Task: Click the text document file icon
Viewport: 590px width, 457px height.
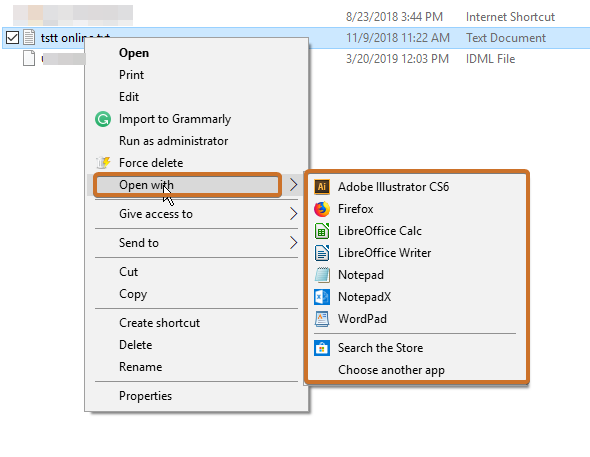Action: pyautogui.click(x=29, y=38)
